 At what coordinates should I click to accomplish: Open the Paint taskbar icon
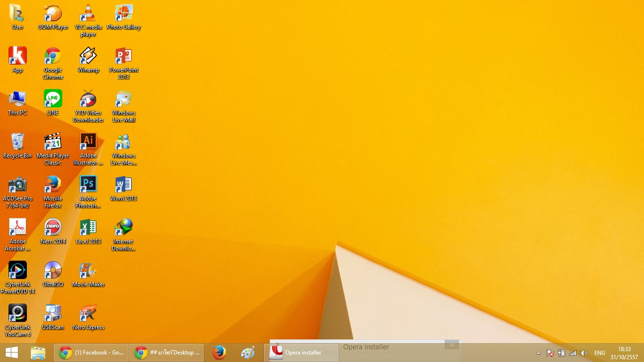coord(248,353)
